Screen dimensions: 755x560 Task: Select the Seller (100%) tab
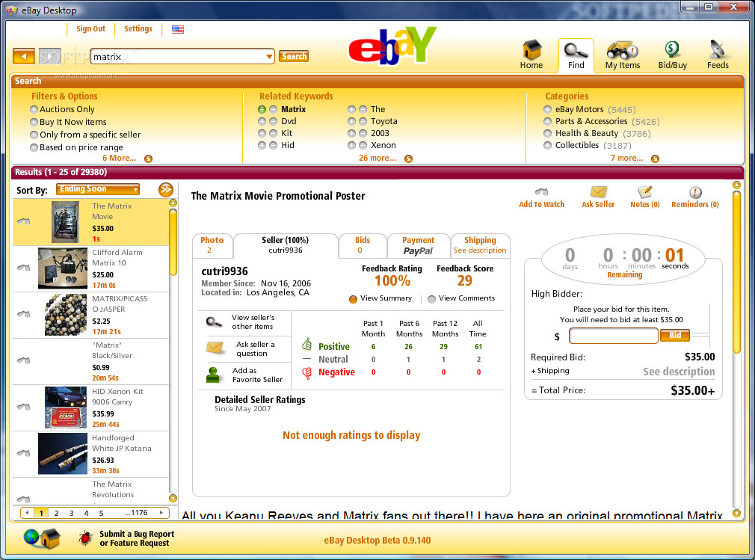286,245
